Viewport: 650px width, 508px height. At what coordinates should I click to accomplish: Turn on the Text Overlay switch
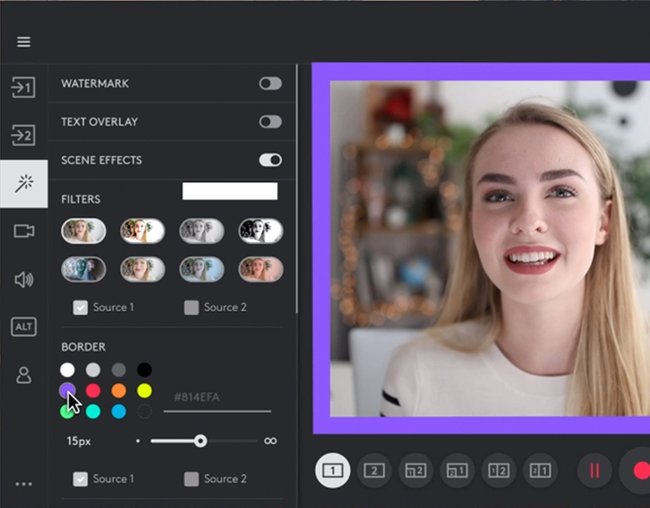[x=270, y=122]
